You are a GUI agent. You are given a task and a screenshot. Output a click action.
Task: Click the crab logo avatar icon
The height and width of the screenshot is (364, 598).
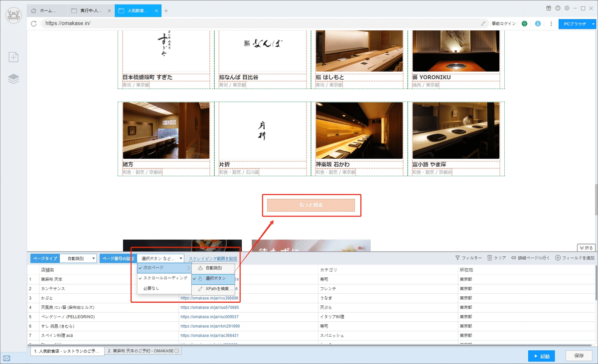13,14
